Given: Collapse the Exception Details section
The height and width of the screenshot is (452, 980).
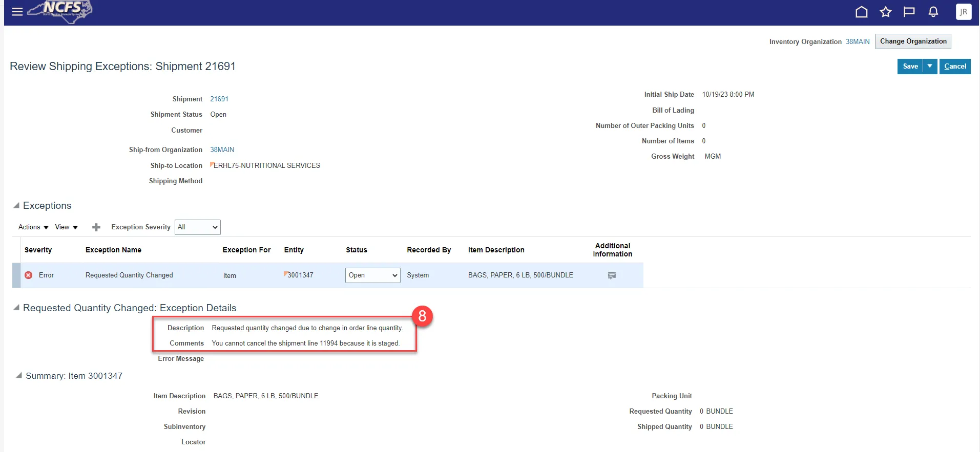Looking at the screenshot, I should 16,308.
